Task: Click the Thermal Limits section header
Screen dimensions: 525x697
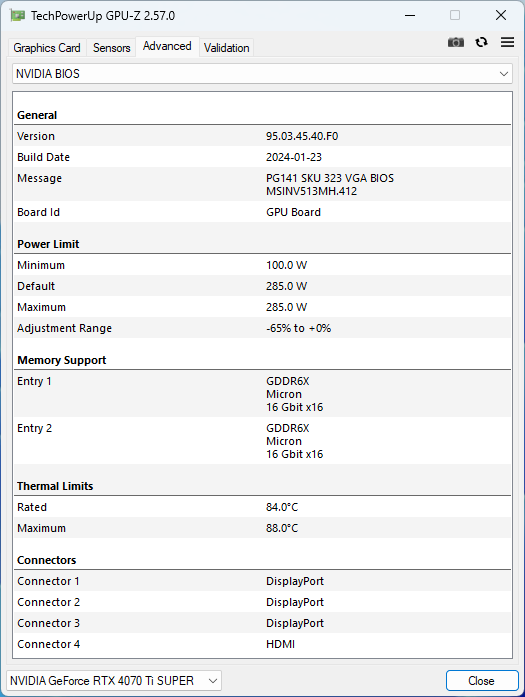Action: [55, 486]
